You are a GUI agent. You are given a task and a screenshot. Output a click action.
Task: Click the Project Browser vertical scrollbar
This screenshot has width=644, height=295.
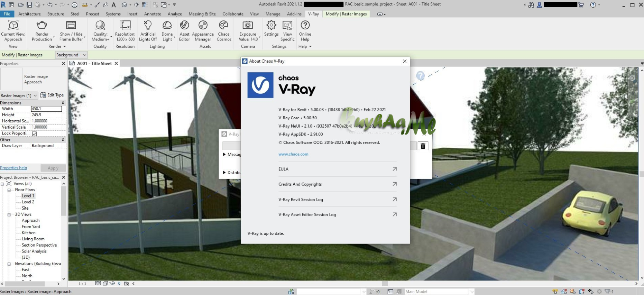tap(64, 201)
